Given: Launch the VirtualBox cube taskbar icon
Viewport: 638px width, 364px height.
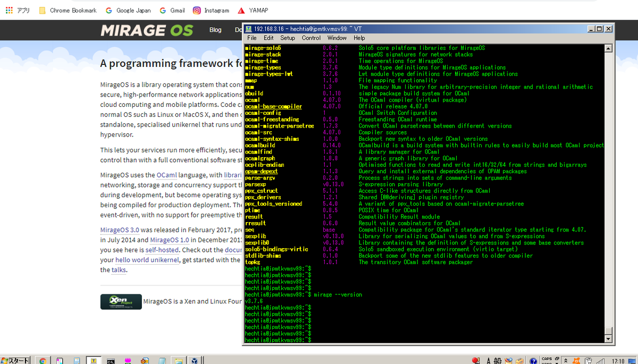Looking at the screenshot, I should click(x=195, y=361).
